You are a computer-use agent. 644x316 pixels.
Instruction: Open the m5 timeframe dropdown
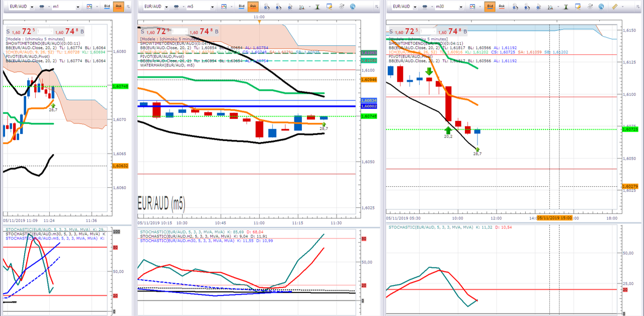point(212,7)
